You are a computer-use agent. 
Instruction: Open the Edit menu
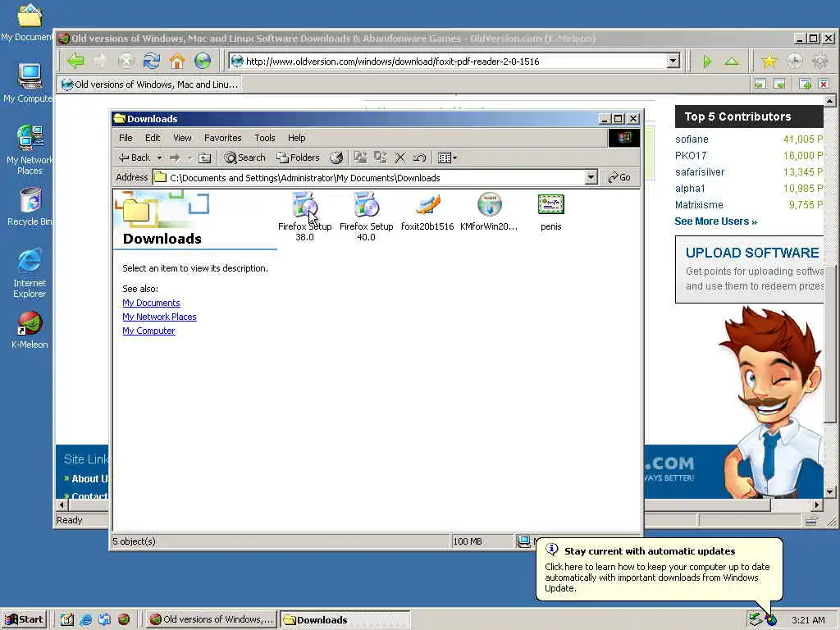point(153,138)
